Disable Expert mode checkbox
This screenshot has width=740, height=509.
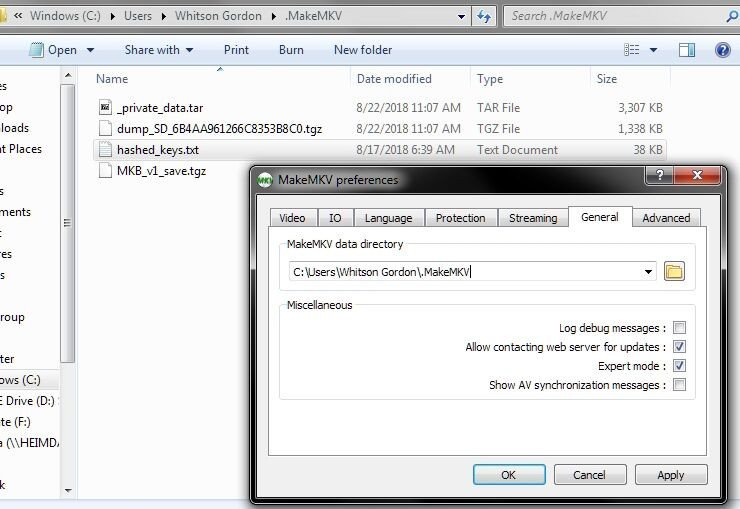680,366
